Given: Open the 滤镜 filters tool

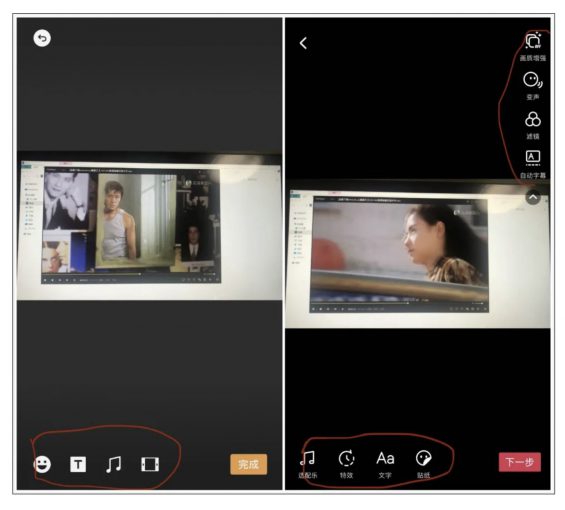Looking at the screenshot, I should (x=533, y=125).
